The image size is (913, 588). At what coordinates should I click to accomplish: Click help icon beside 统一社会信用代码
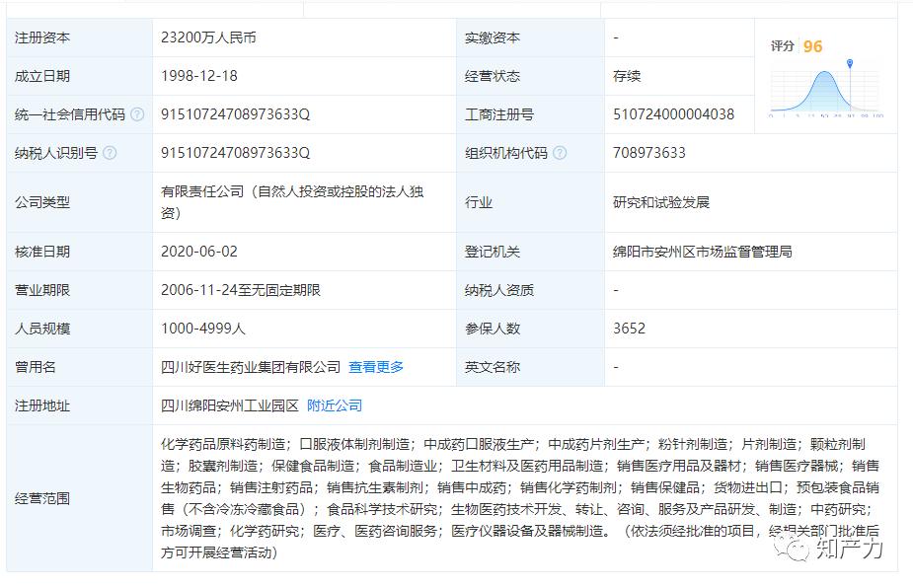[137, 114]
